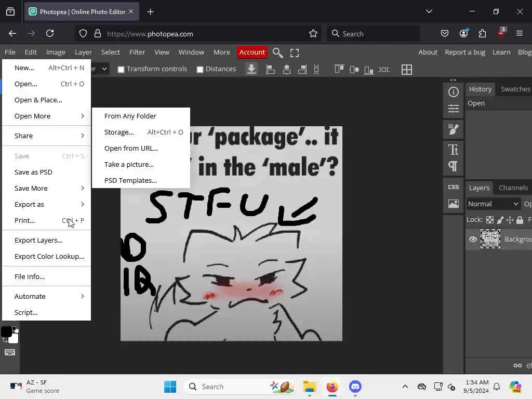
Task: Distribute vertical spacing icon
Action: pos(316,70)
